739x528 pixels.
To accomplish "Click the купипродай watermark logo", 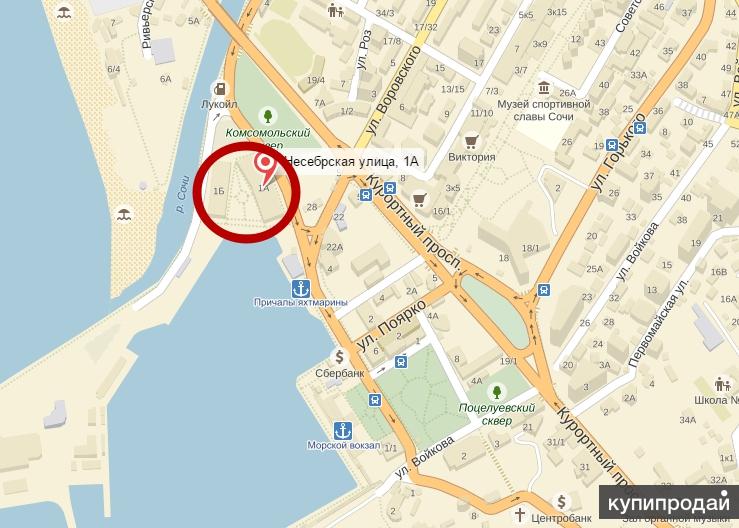I will tap(669, 503).
